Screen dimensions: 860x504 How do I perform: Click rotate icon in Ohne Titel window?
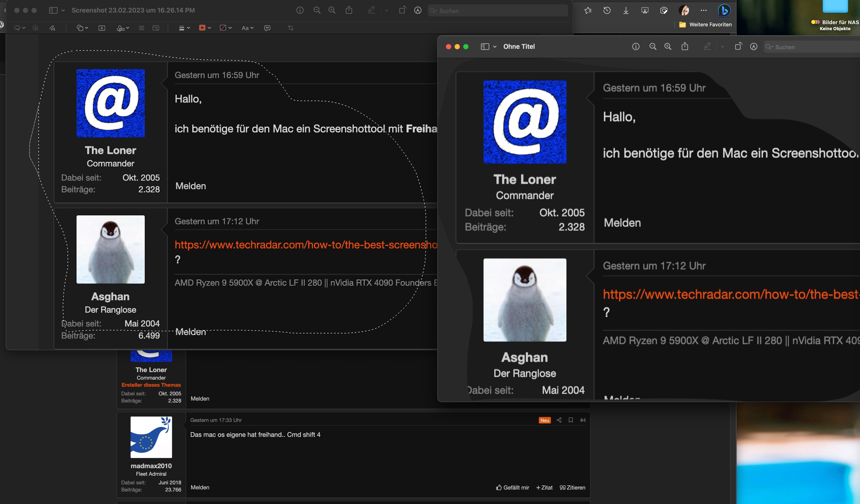(738, 46)
